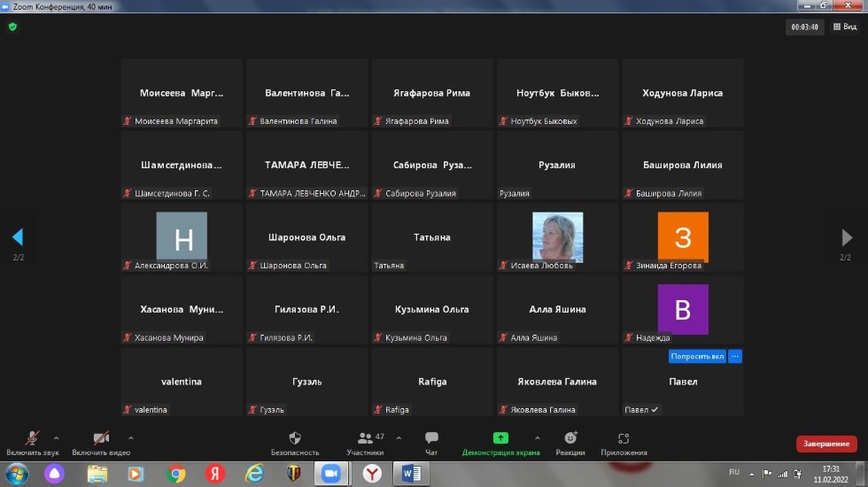Expand screen share options arrow
Viewport: 868px width, 487px height.
point(537,437)
